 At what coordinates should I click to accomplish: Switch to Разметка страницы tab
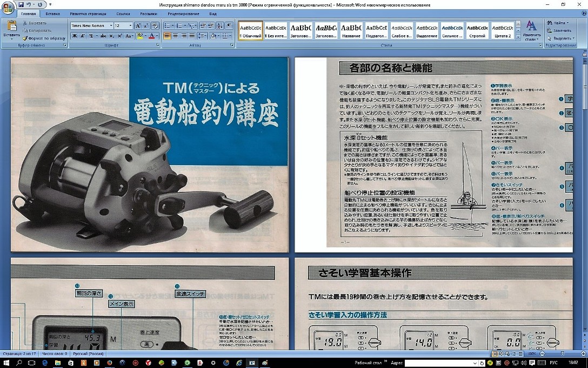(x=87, y=14)
